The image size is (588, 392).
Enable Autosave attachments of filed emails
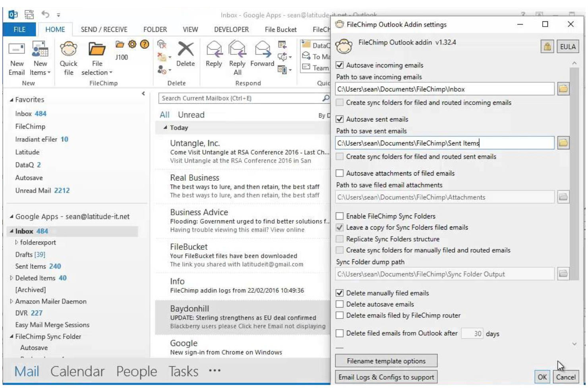click(x=340, y=173)
